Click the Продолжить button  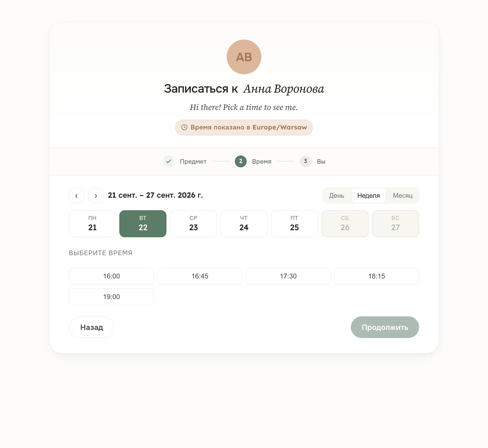(x=385, y=327)
